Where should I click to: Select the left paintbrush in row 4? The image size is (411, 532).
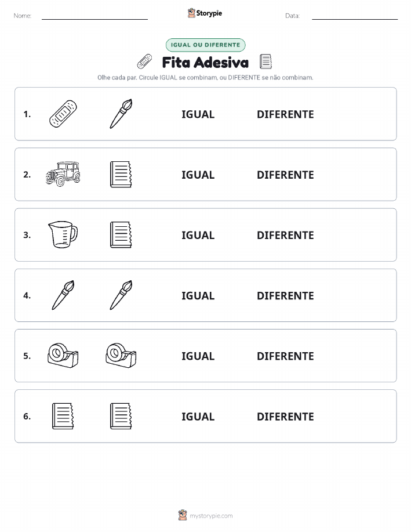(x=63, y=295)
